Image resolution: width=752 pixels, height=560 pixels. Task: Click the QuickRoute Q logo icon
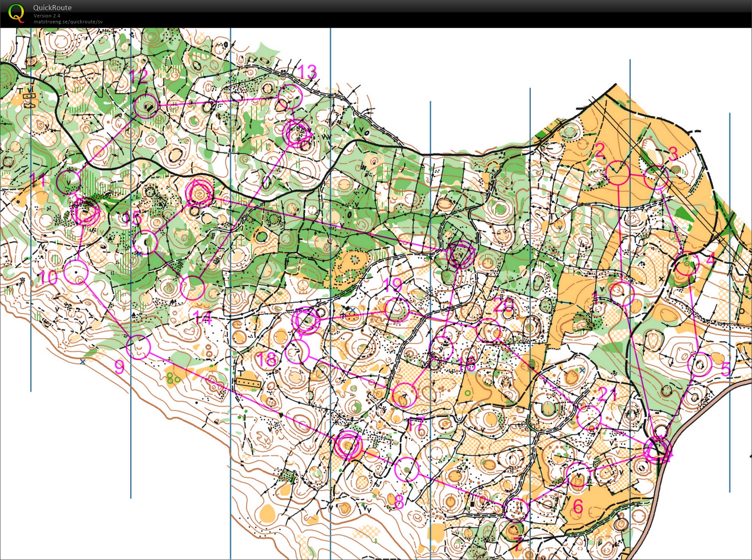point(17,13)
